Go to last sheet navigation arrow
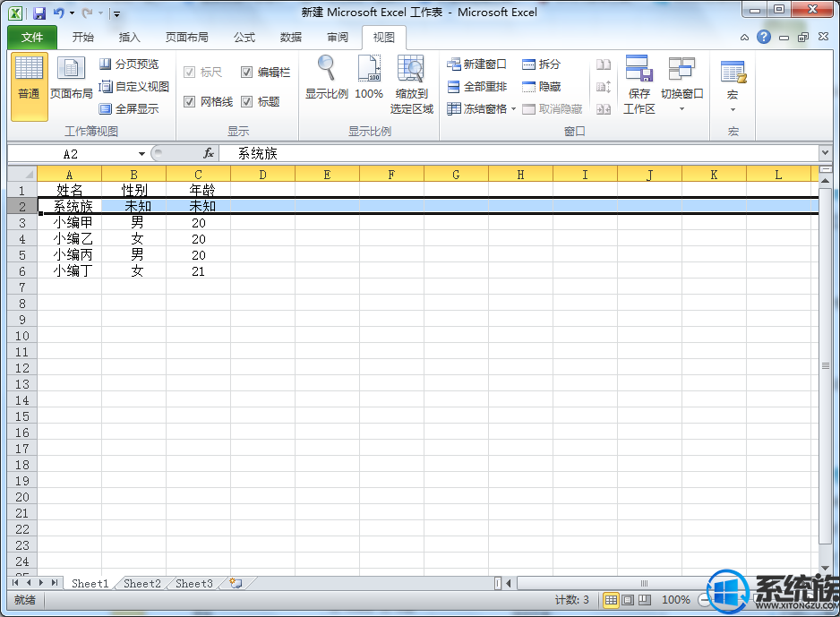 [x=54, y=583]
